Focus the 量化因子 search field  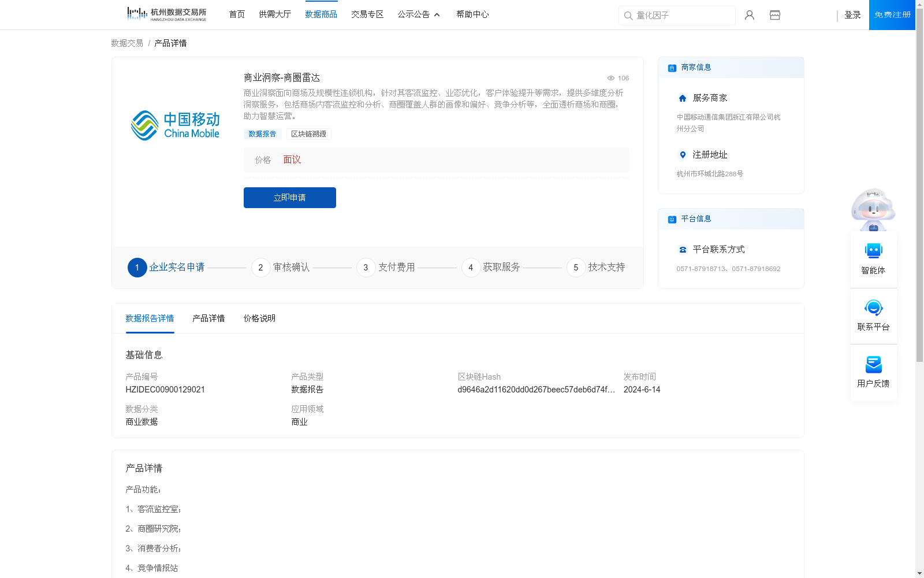[677, 16]
